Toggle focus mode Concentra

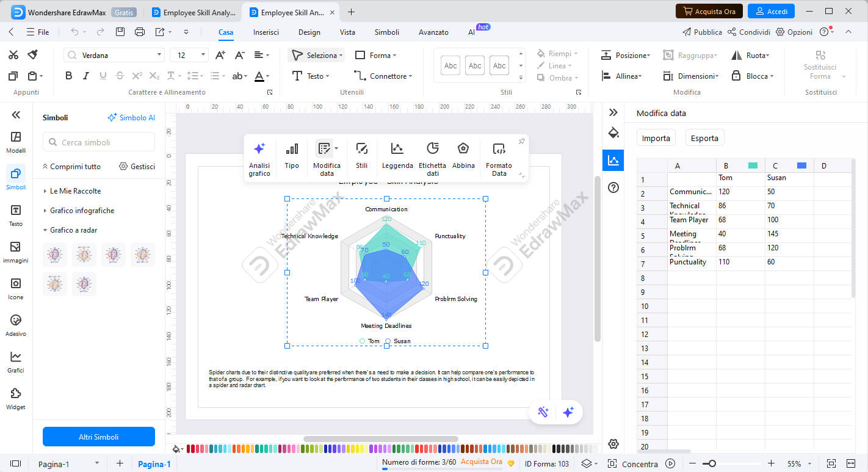(633, 464)
